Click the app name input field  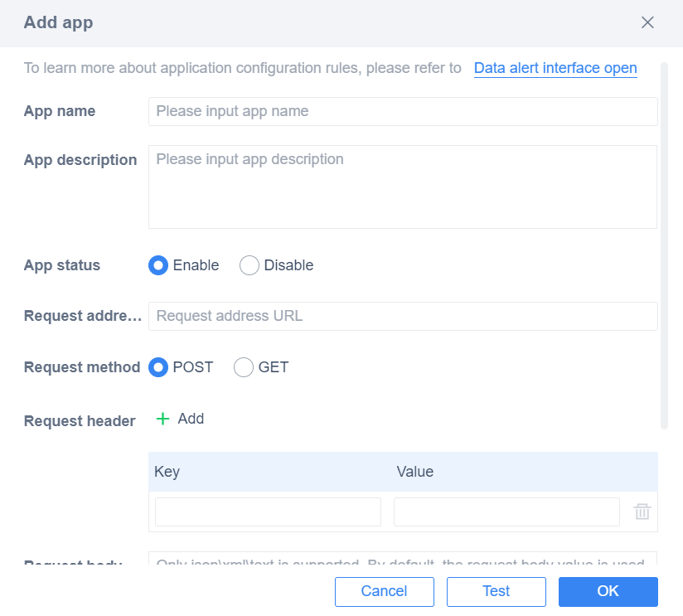tap(403, 111)
